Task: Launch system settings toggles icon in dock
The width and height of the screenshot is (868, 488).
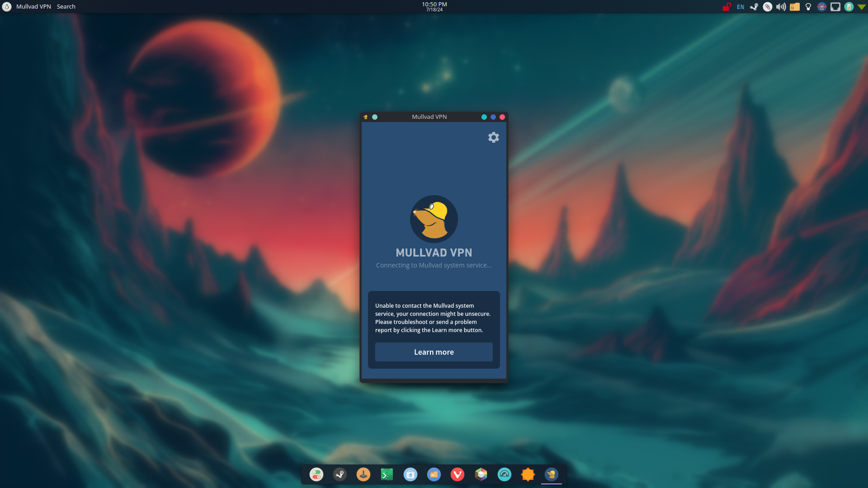Action: pos(316,474)
